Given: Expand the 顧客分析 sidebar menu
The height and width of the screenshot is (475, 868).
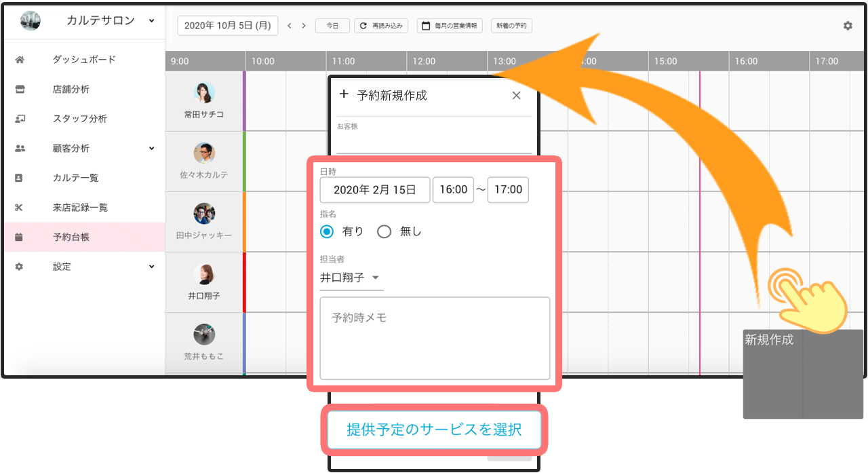Looking at the screenshot, I should pos(151,149).
